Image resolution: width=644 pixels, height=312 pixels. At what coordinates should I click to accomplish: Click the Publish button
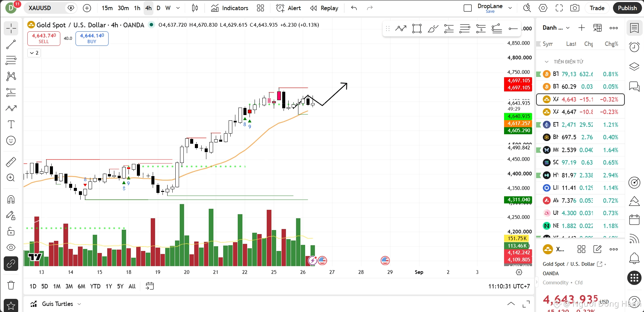627,8
